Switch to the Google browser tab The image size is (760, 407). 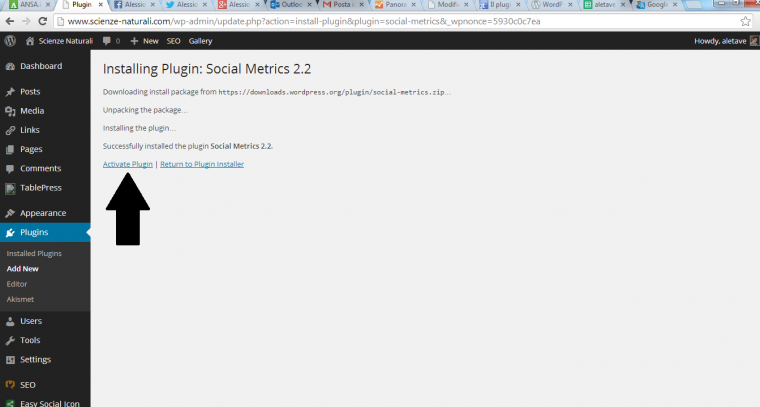click(657, 5)
